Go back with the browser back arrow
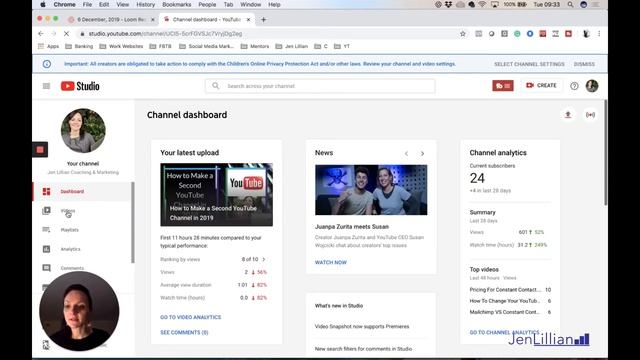Viewport: 640px width, 360px height. click(41, 34)
